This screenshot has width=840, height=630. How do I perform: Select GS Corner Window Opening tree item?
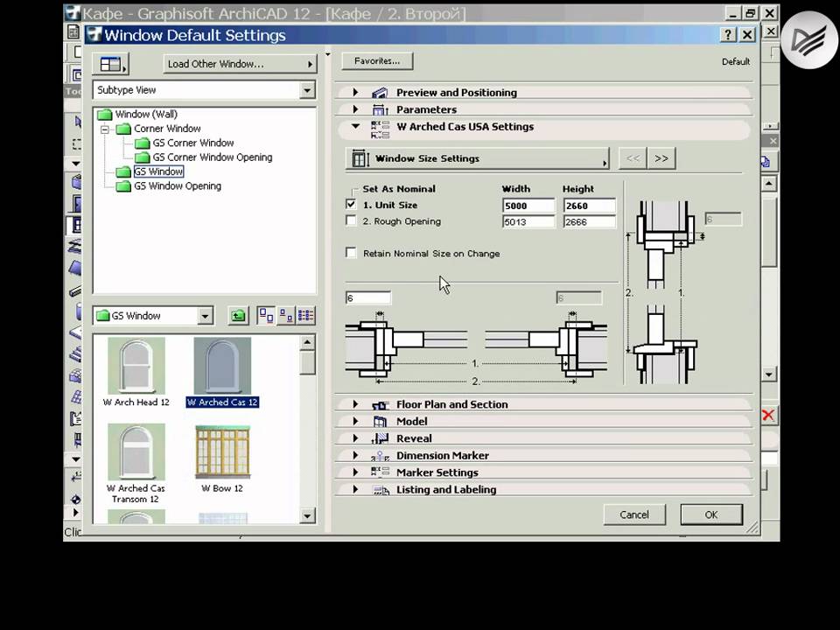tap(212, 157)
